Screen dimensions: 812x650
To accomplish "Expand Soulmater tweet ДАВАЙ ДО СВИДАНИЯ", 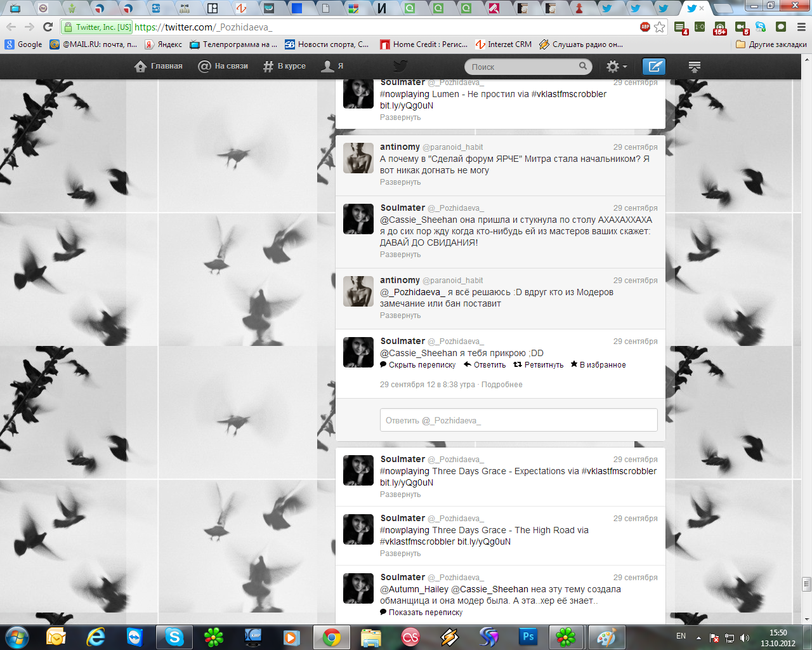I will (400, 255).
